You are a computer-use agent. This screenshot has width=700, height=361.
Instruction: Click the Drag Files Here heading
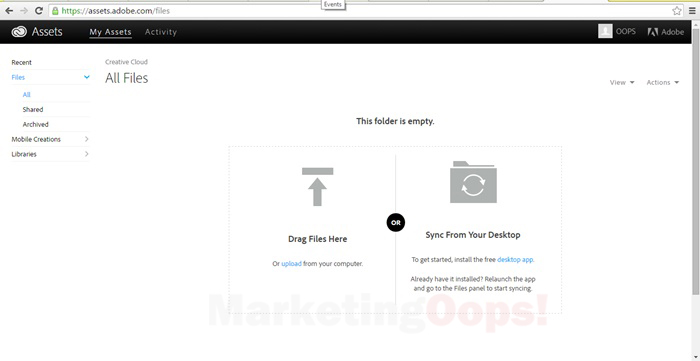317,239
